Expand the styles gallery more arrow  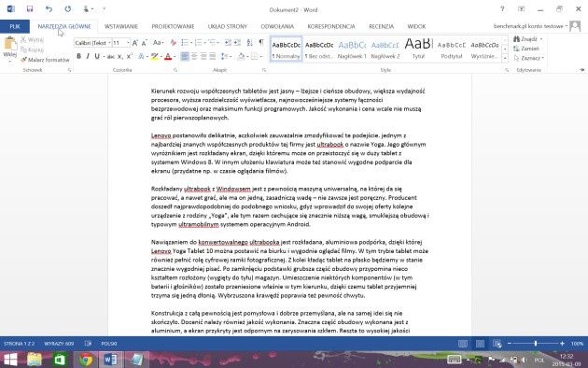[505, 59]
